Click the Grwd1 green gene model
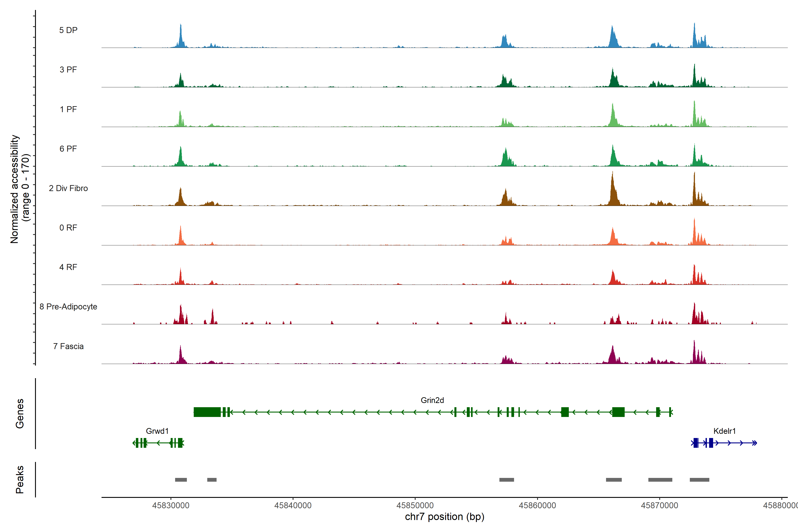 [x=158, y=443]
